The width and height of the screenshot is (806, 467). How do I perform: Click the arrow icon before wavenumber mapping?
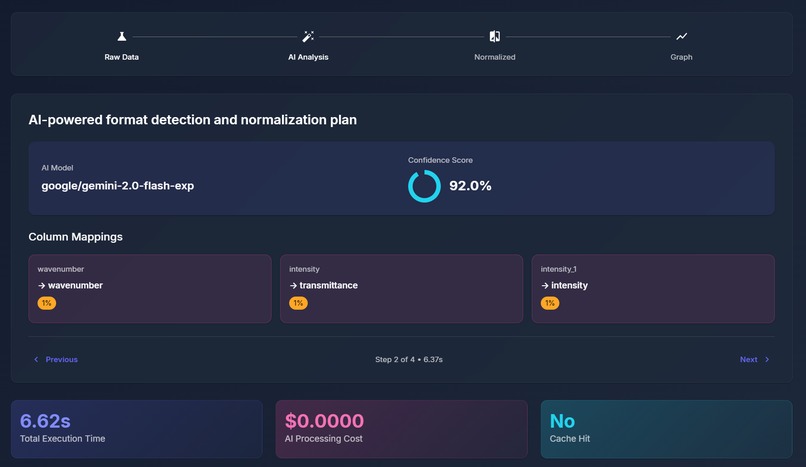[x=42, y=286]
